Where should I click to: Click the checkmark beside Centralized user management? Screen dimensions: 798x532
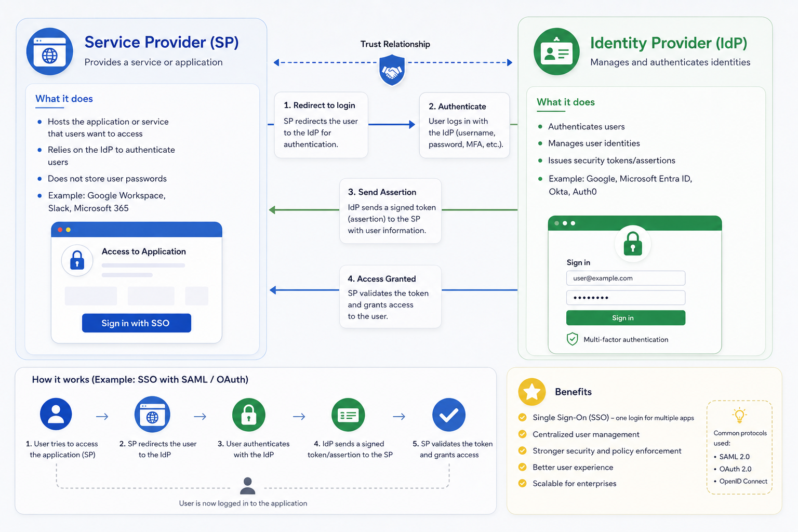[522, 434]
